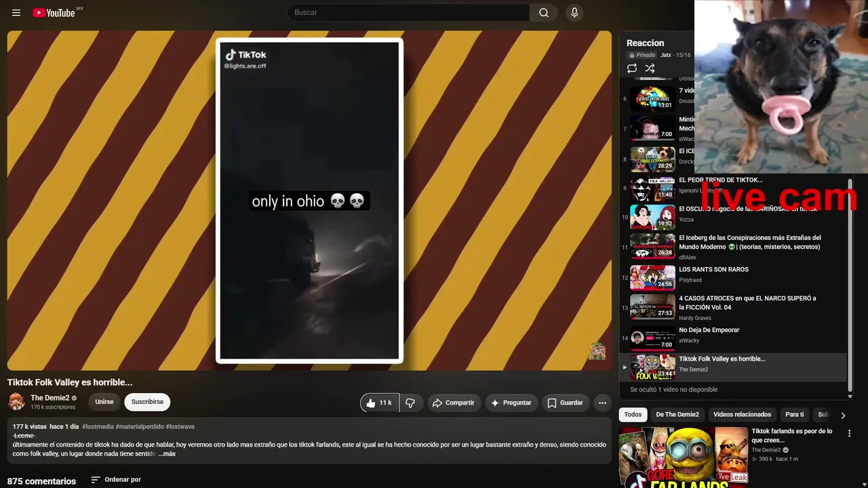Open the hamburger guide menu
Image resolution: width=868 pixels, height=488 pixels.
(x=16, y=13)
